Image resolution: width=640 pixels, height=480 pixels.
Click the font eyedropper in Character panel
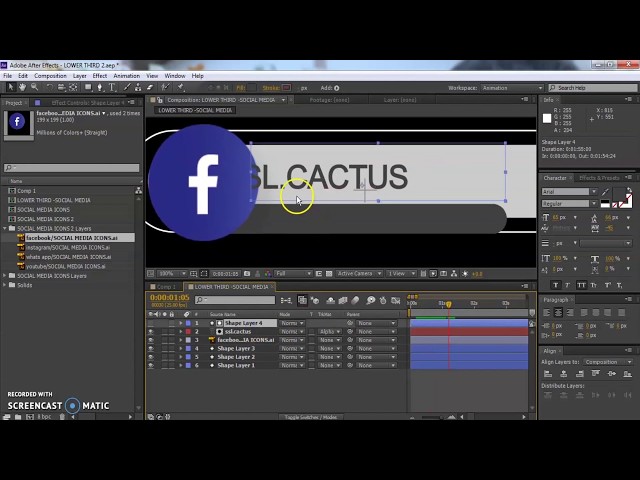[x=605, y=192]
